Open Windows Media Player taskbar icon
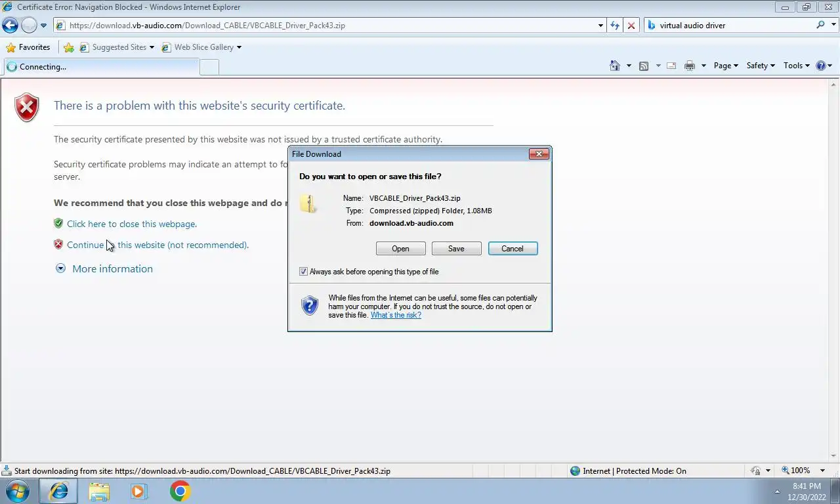The width and height of the screenshot is (840, 504). click(x=139, y=491)
